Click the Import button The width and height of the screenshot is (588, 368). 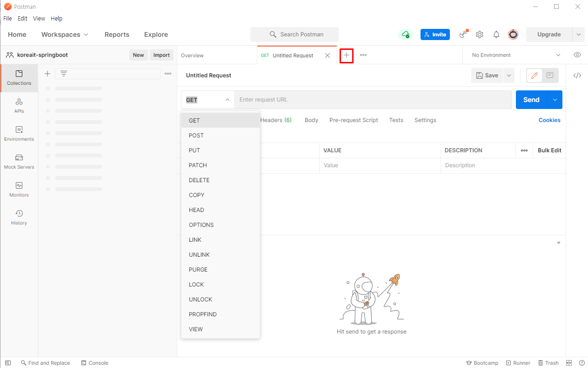point(161,55)
